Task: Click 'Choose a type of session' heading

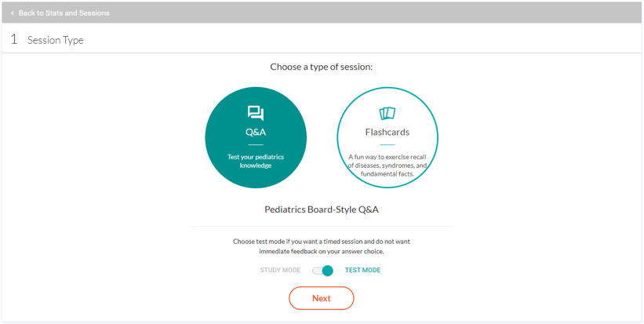Action: tap(322, 67)
